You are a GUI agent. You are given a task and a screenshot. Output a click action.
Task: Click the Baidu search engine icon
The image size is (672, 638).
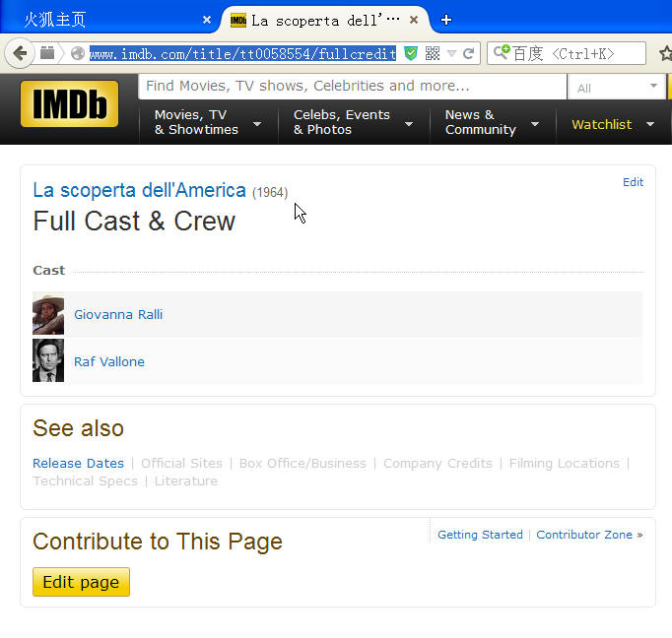(502, 52)
